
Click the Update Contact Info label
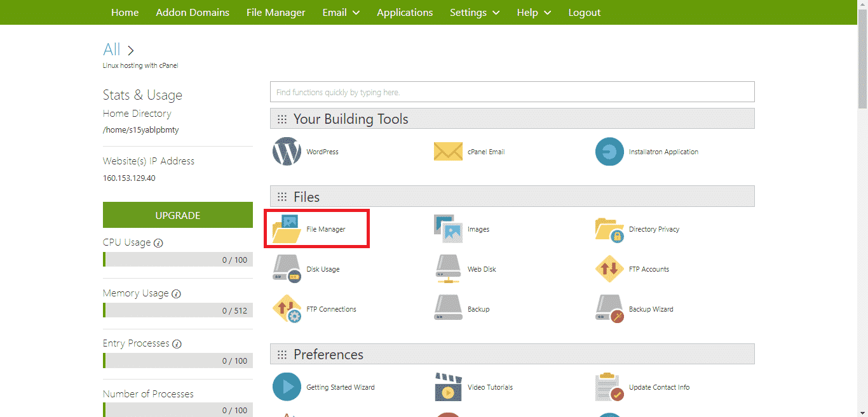[659, 387]
